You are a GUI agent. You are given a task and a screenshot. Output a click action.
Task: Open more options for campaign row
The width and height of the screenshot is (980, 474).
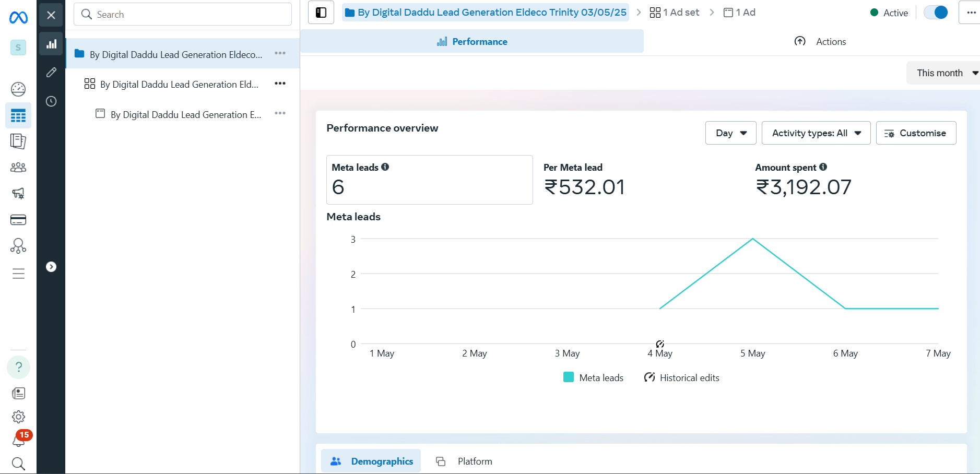280,53
